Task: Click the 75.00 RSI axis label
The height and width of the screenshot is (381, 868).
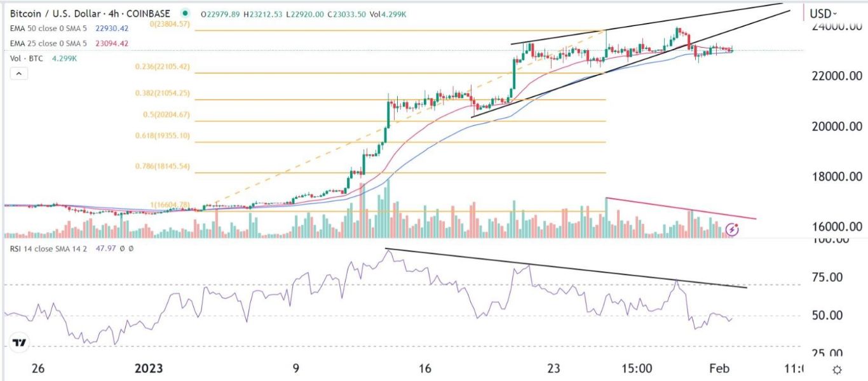Action: click(829, 277)
